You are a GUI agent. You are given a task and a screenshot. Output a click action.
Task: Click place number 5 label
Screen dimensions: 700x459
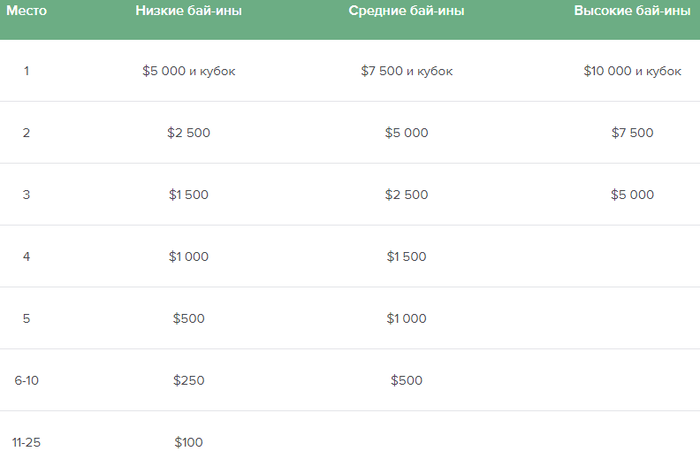[26, 318]
